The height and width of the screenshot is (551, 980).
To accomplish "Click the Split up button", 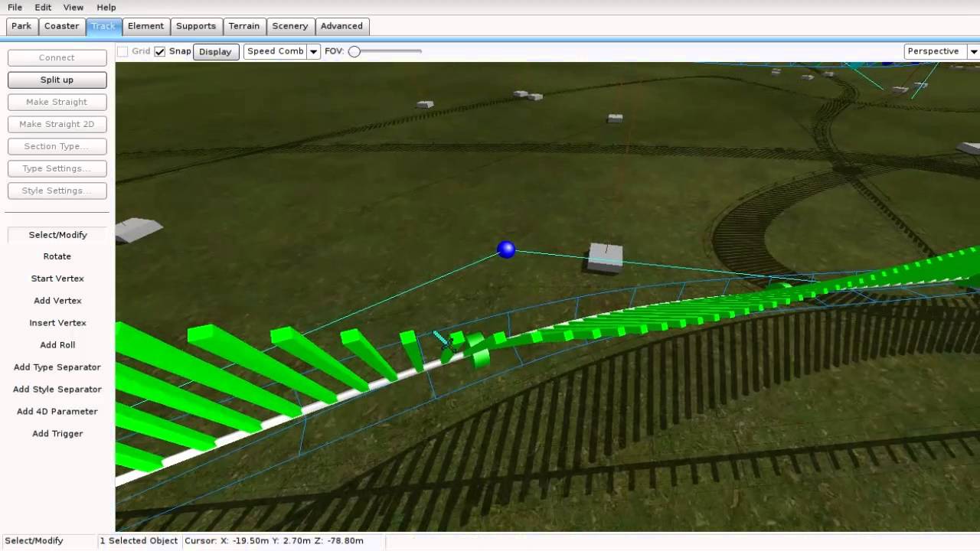I will [x=57, y=80].
